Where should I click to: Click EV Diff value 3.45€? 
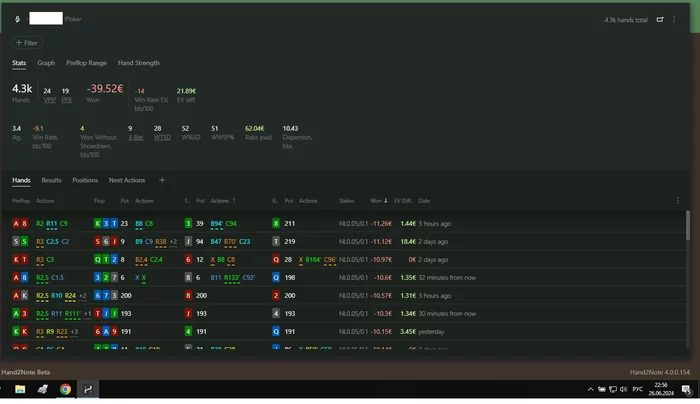pyautogui.click(x=408, y=332)
